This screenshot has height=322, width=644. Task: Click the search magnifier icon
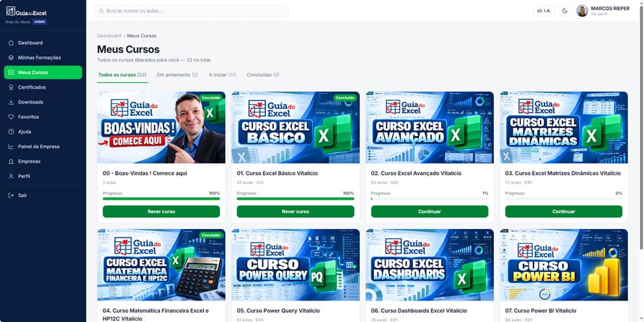(101, 10)
